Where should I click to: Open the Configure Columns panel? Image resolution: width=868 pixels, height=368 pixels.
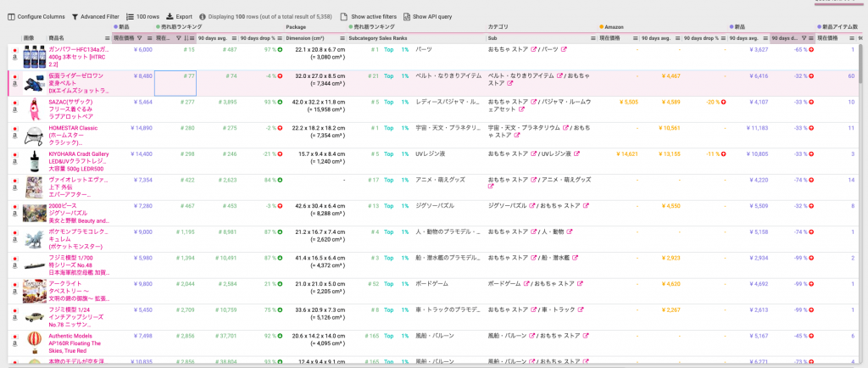36,16
